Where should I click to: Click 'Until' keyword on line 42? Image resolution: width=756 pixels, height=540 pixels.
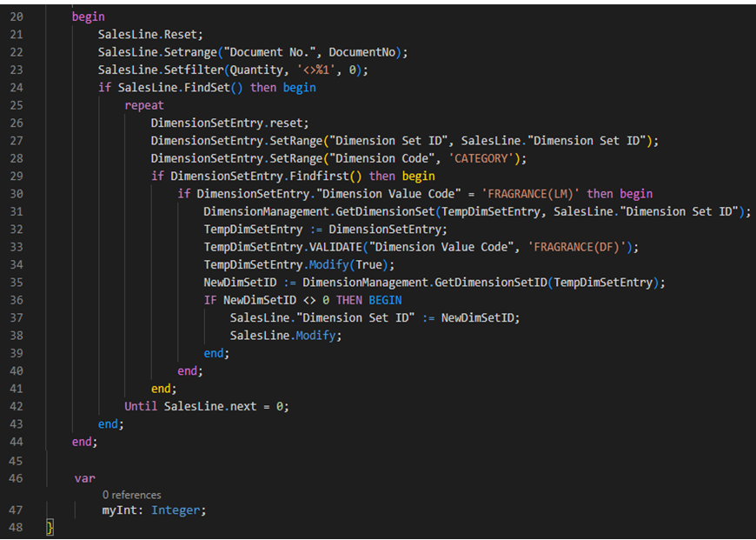click(x=141, y=406)
